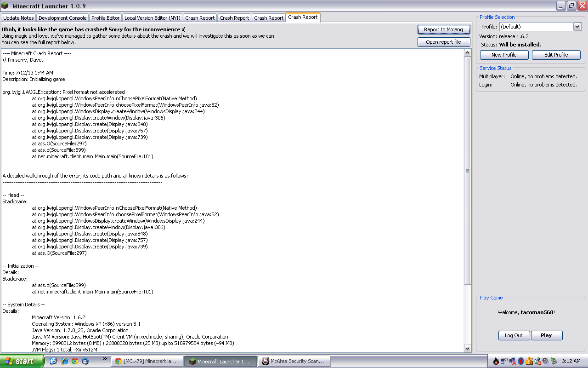Launch Internet Explorer from quick launch
The image size is (588, 368).
(x=64, y=361)
